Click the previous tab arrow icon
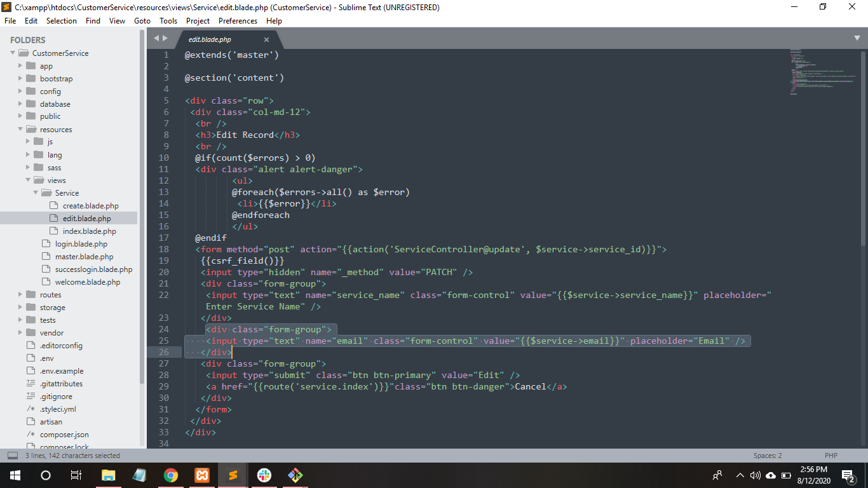868x488 pixels. (x=156, y=38)
